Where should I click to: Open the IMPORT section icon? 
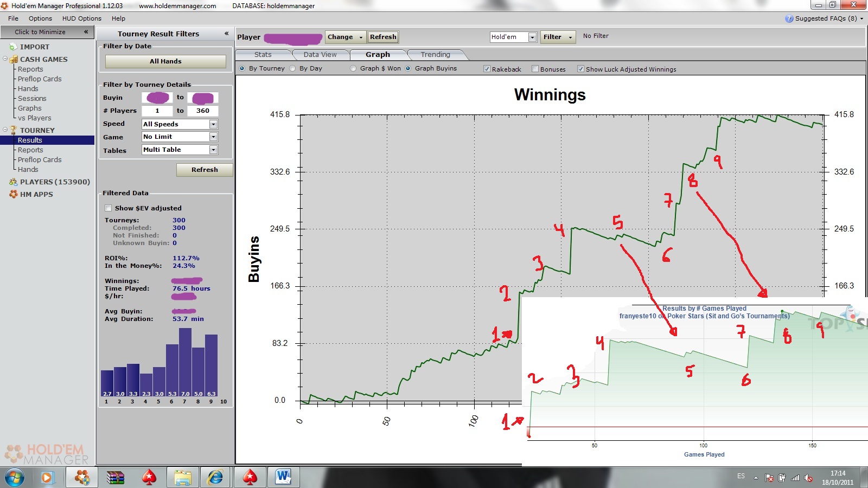coord(14,47)
